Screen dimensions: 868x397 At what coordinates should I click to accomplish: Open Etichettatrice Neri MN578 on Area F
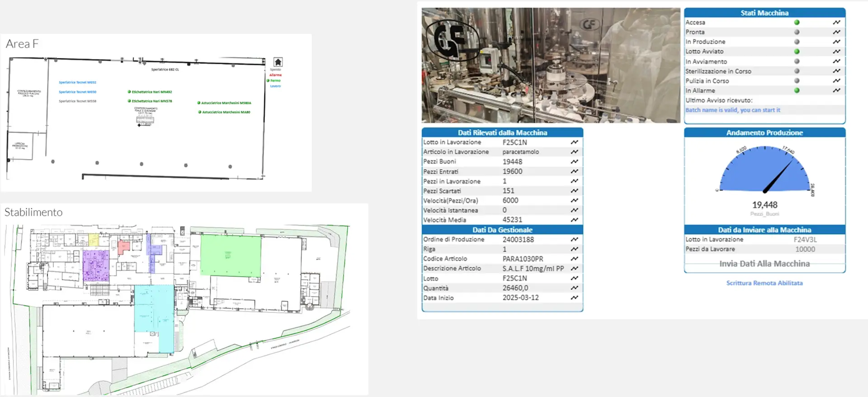coord(151,101)
